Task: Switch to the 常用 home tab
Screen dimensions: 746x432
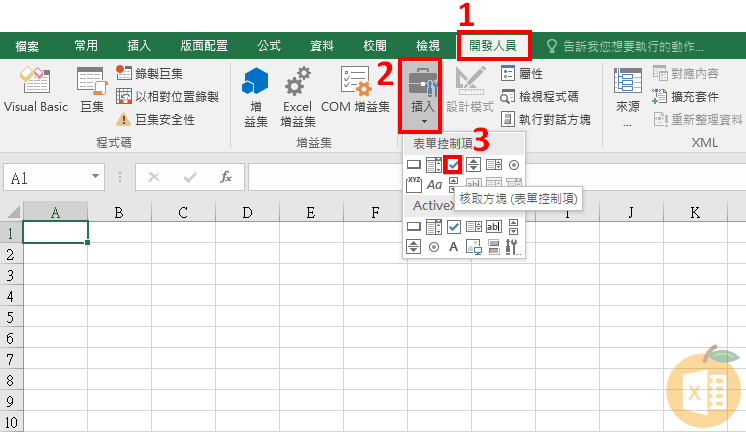Action: [86, 46]
